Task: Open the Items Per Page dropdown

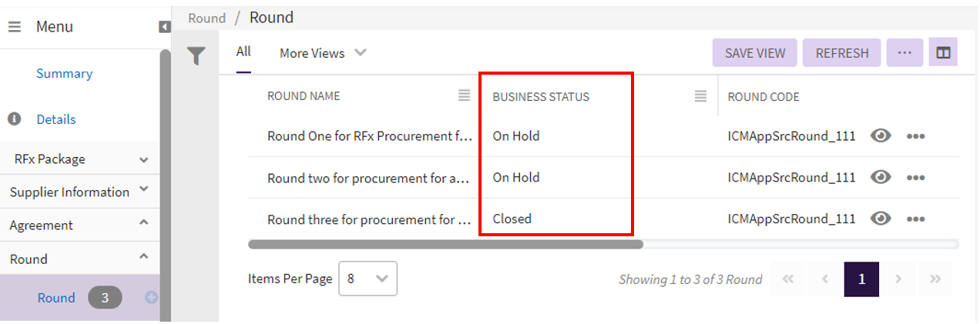Action: coord(367,279)
